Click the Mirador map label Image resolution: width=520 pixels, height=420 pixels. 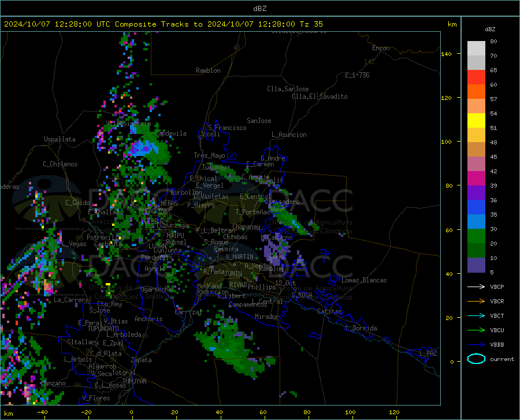tap(267, 317)
